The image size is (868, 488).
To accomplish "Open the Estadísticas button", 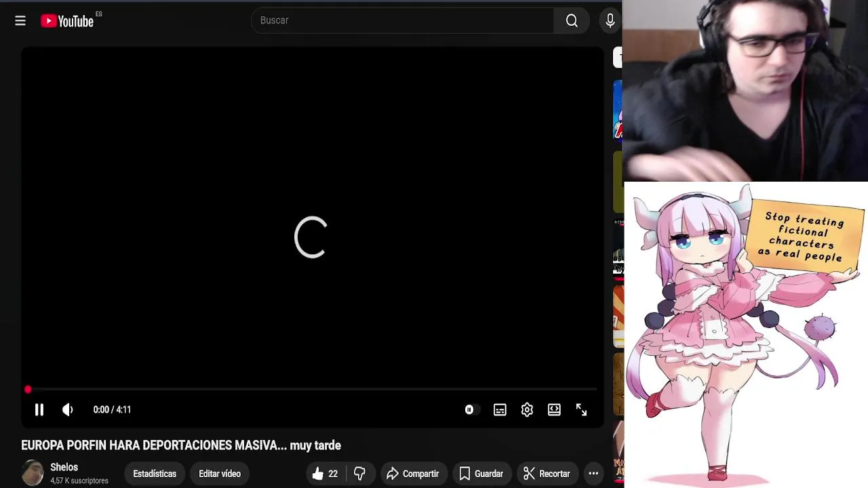I will pos(155,474).
